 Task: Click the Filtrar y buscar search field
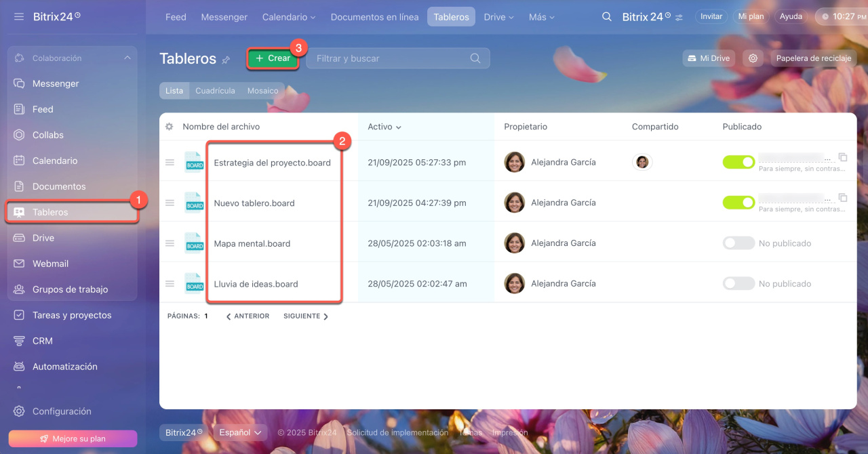pos(390,58)
